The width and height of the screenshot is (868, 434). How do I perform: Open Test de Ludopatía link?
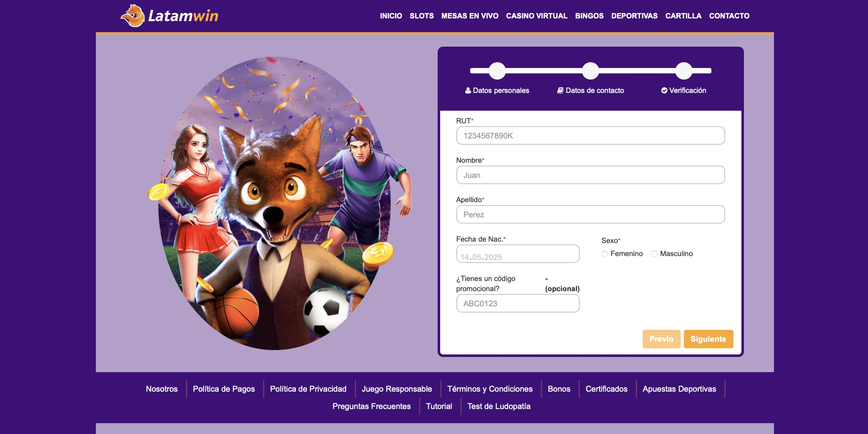pyautogui.click(x=499, y=406)
